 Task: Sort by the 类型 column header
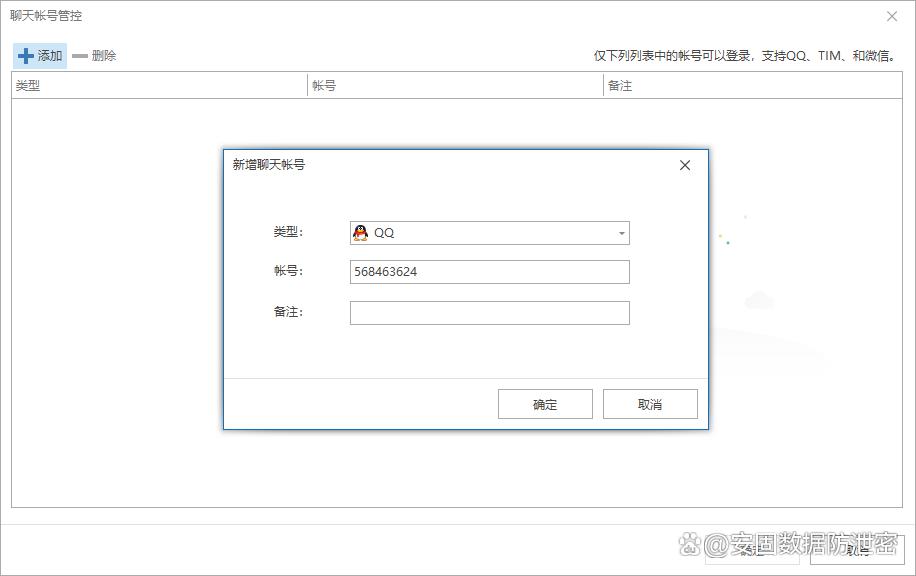[159, 85]
